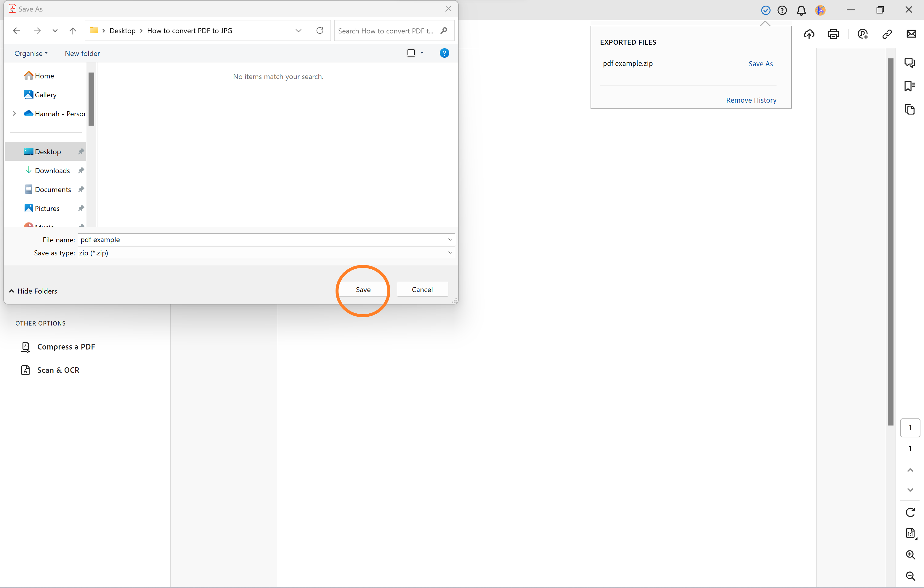The height and width of the screenshot is (588, 924).
Task: Open the dialog help icon
Action: tap(444, 53)
